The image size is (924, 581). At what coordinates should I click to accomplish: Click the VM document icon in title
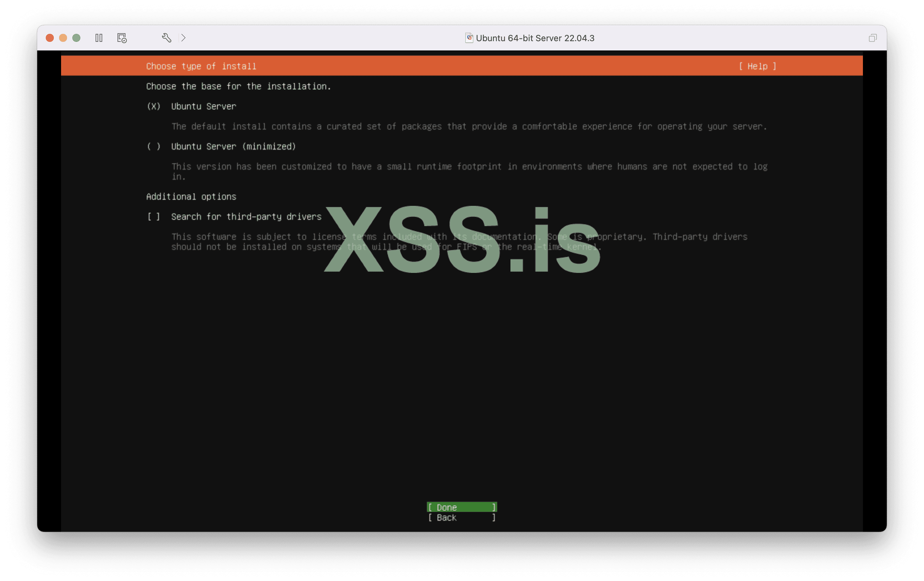coord(469,38)
